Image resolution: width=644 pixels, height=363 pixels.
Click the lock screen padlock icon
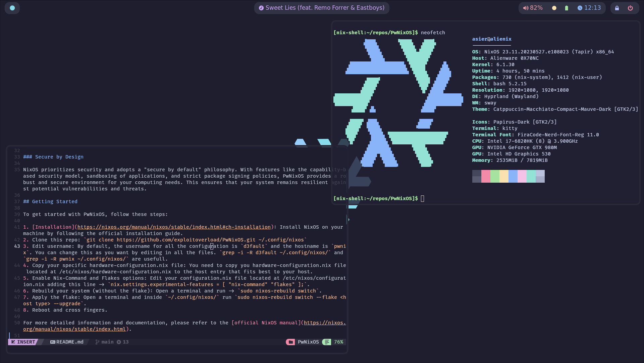click(617, 8)
